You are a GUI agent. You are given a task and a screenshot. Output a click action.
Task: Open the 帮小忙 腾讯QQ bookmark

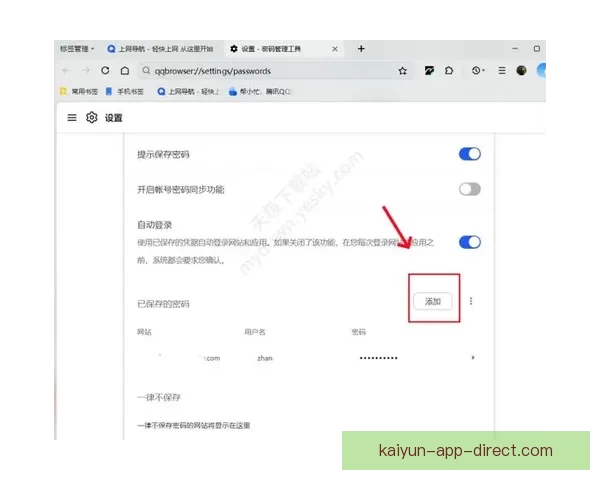pos(260,91)
